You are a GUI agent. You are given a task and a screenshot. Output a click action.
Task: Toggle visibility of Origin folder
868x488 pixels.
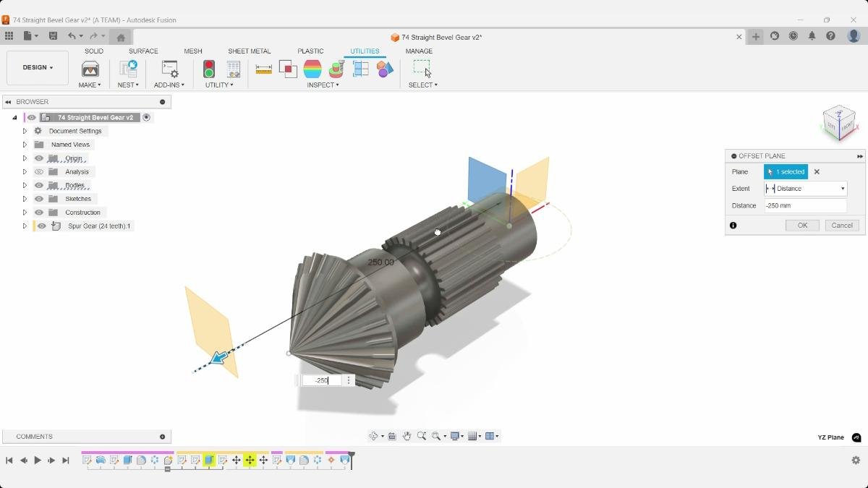click(x=39, y=158)
